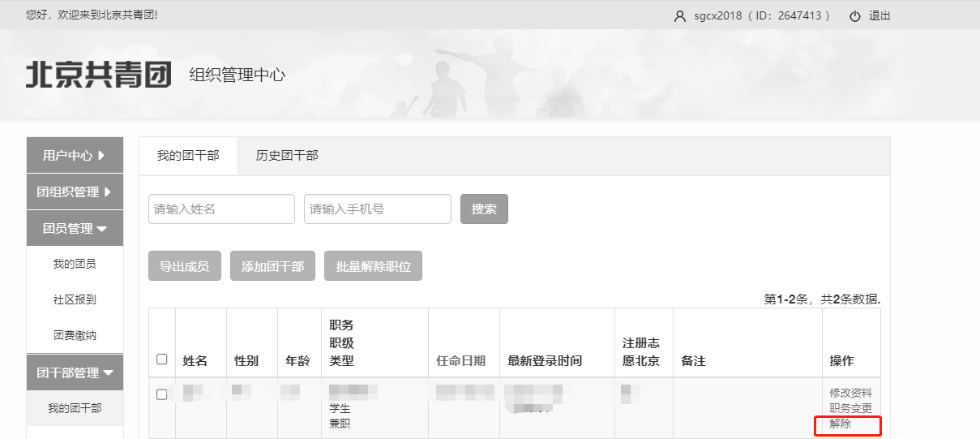The width and height of the screenshot is (980, 439).
Task: Click the 学生 text in the first row
Action: point(340,408)
